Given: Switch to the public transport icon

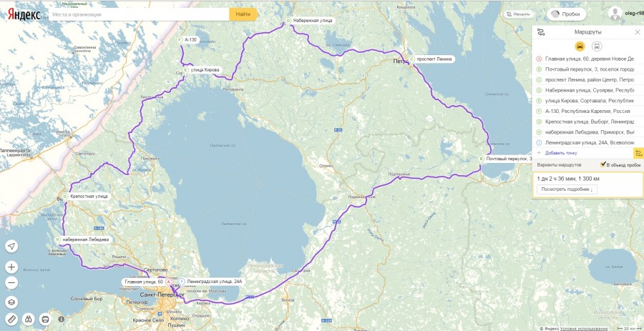Looking at the screenshot, I should pos(597,46).
